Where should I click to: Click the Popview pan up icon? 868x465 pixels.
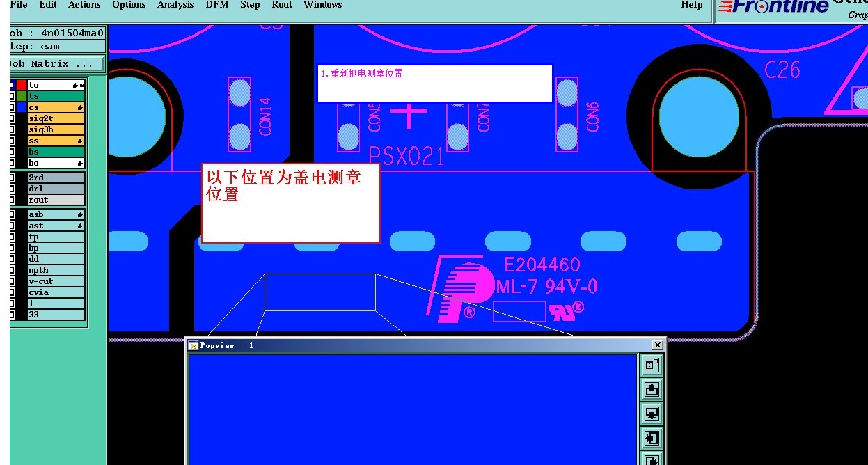(x=652, y=389)
